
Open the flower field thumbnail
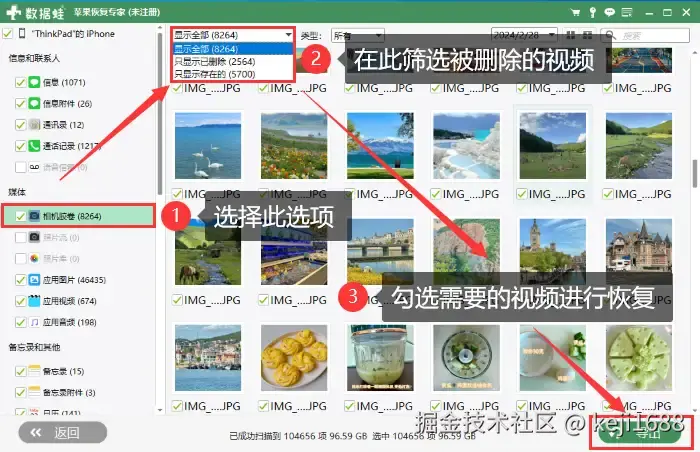click(294, 146)
